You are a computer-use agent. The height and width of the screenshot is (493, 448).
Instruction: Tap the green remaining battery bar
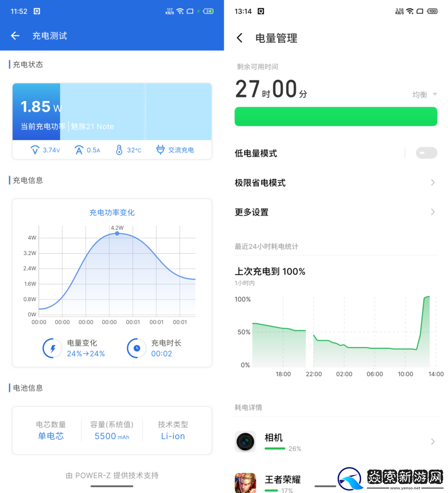click(336, 117)
